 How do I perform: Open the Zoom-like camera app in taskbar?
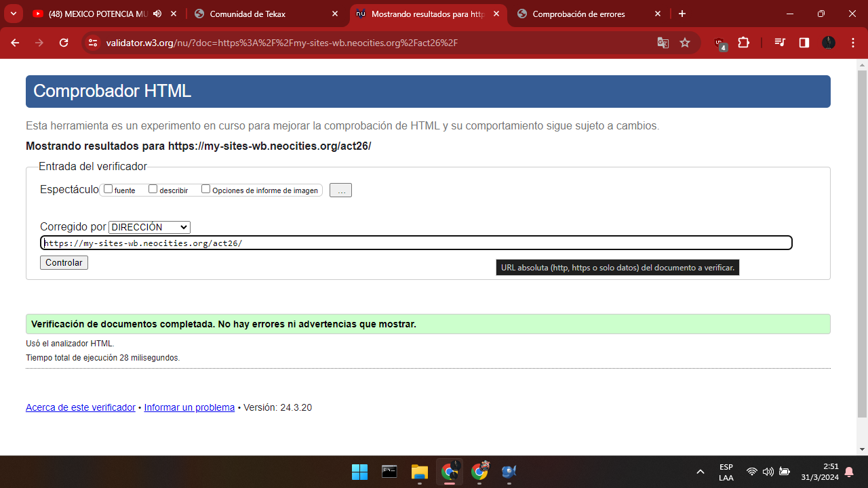click(509, 472)
